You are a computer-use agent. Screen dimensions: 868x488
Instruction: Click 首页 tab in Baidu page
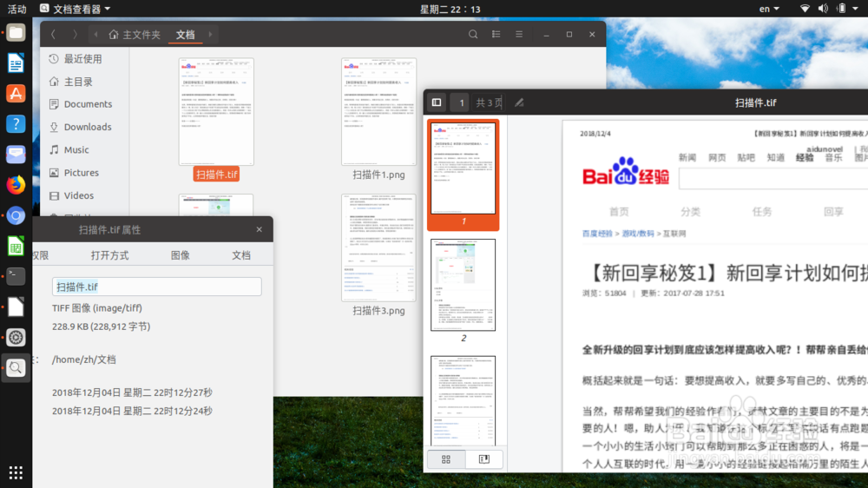pyautogui.click(x=619, y=212)
